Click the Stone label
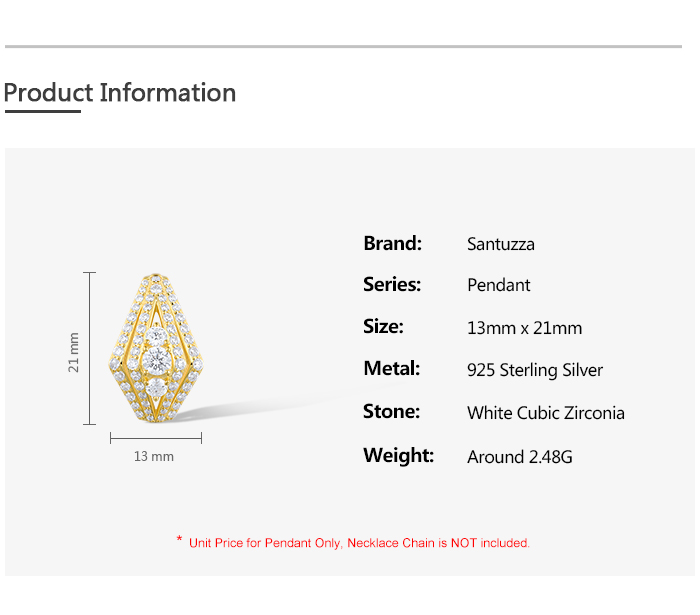Viewport: 700px width, 615px height. [x=392, y=411]
